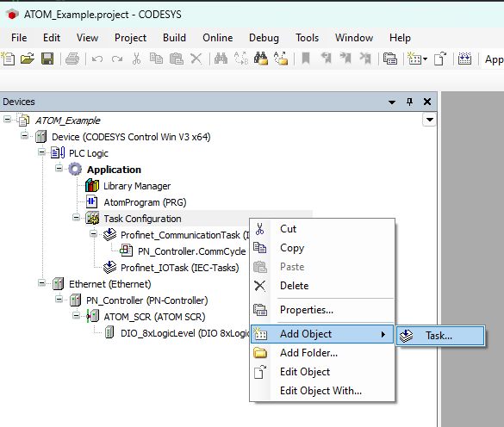This screenshot has width=504, height=427.
Task: Click the New File toolbar icon
Action: click(x=8, y=59)
